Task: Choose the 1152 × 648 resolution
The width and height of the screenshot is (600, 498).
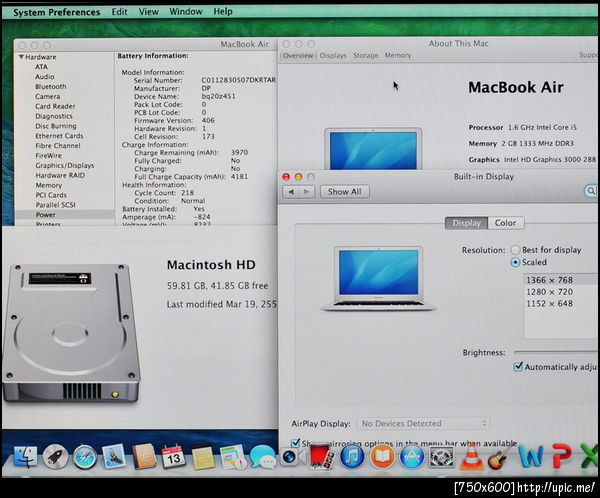Action: click(x=561, y=304)
